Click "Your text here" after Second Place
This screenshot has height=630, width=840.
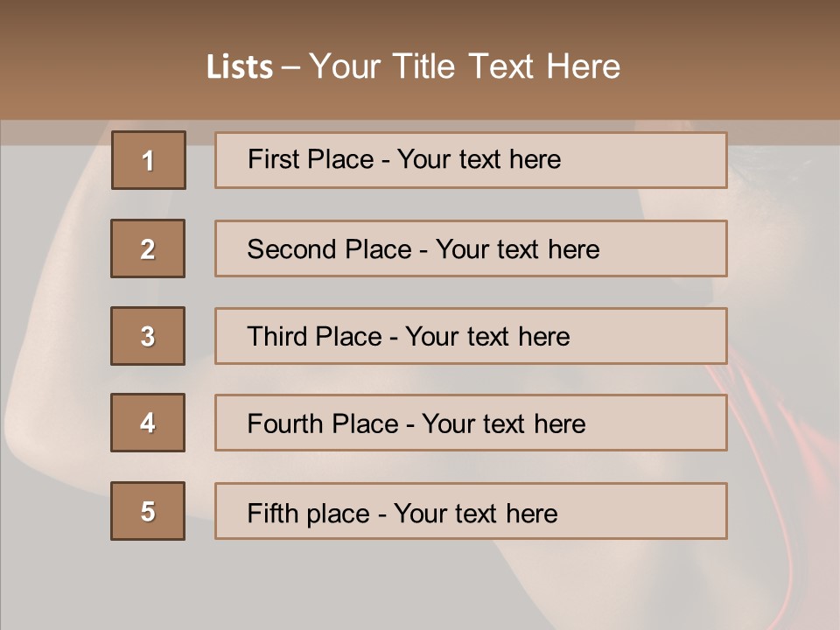tap(517, 249)
